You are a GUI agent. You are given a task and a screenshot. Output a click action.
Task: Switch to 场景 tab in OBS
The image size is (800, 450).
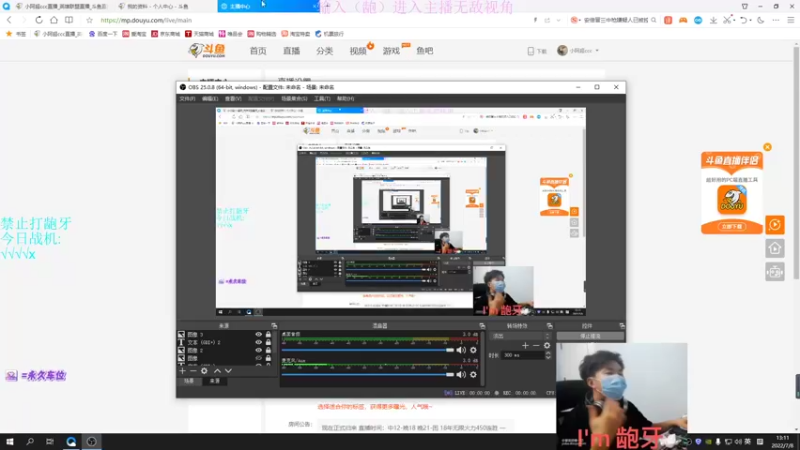point(189,381)
